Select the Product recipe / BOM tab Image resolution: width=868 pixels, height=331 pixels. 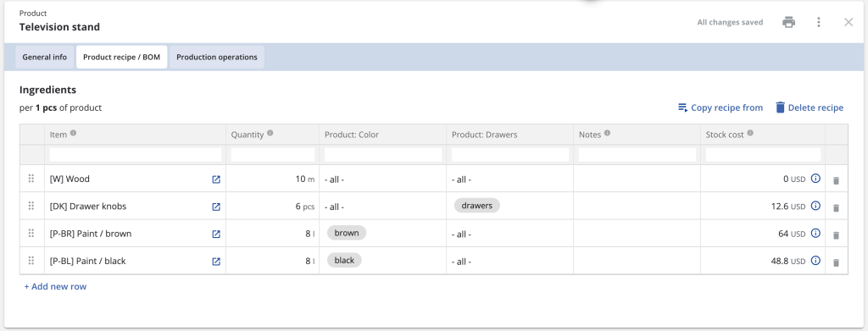point(122,57)
